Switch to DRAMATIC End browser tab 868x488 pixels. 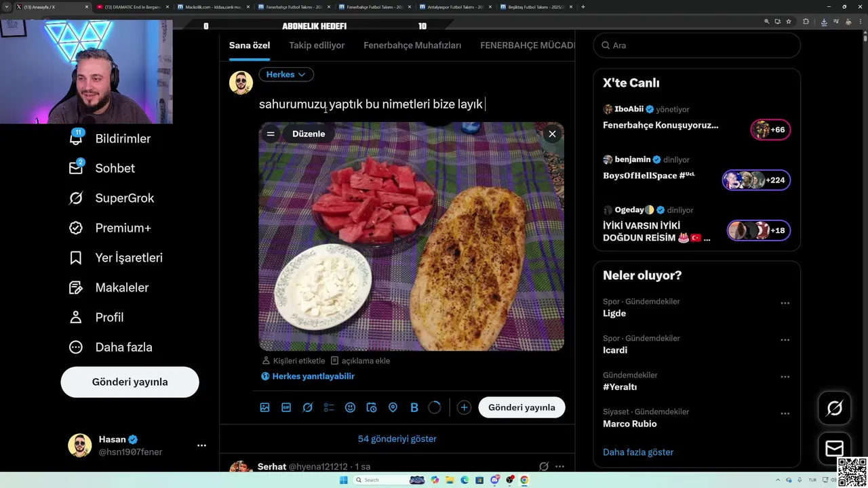132,7
